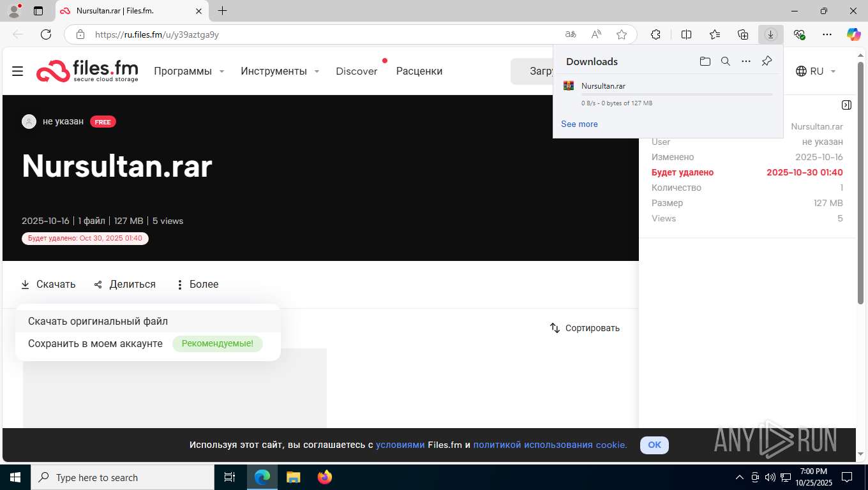This screenshot has height=490, width=868.
Task: Open Сортировать sort options
Action: [x=585, y=328]
